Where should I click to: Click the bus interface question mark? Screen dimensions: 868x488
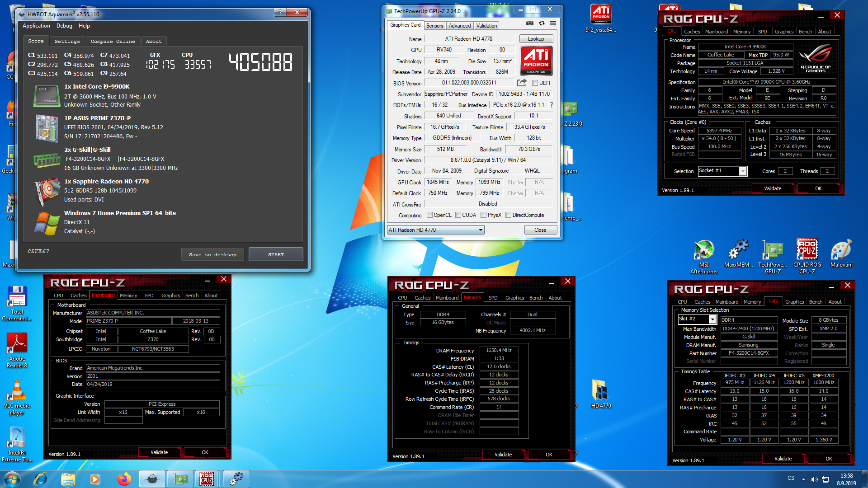pyautogui.click(x=552, y=105)
